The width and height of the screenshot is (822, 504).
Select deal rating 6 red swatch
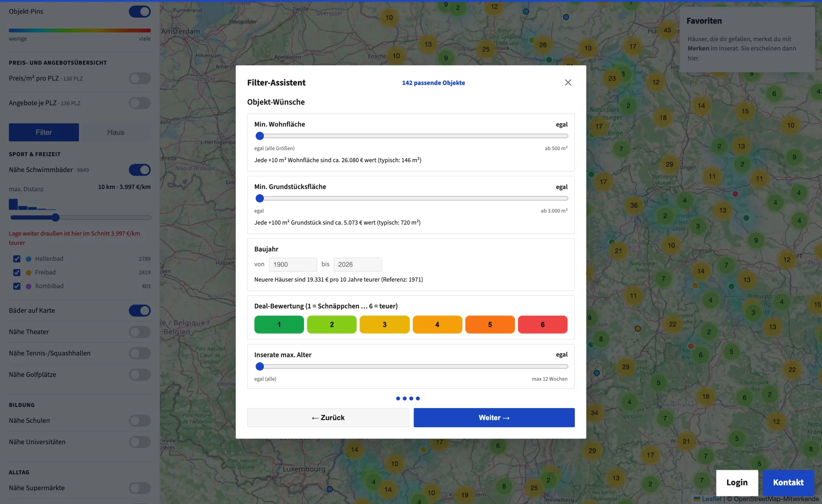pyautogui.click(x=543, y=325)
